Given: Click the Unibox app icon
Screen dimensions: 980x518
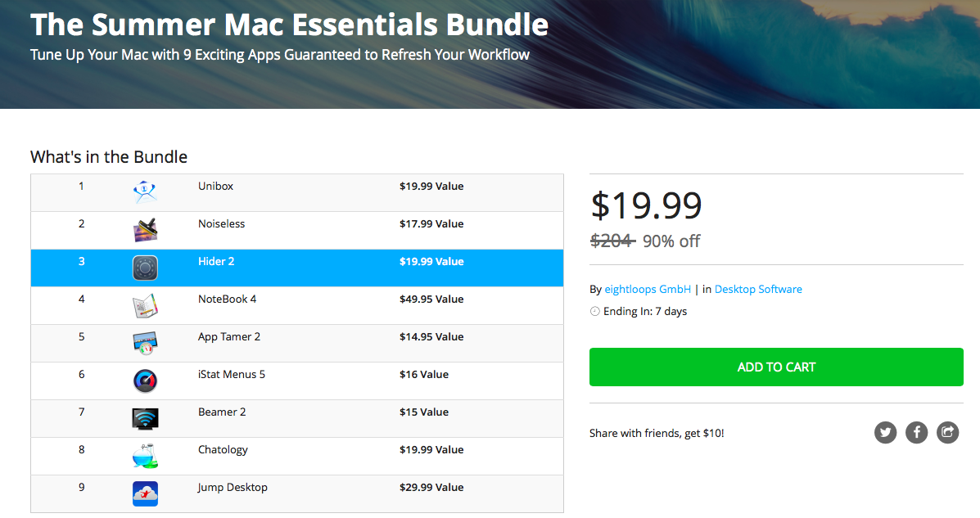Looking at the screenshot, I should tap(145, 192).
